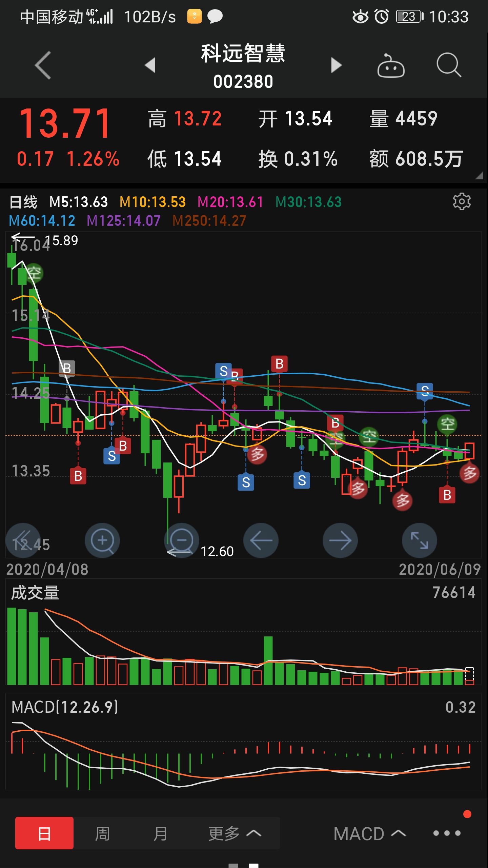Tap the 高 13.72 high price value
Screen dimensions: 488x868
[185, 119]
